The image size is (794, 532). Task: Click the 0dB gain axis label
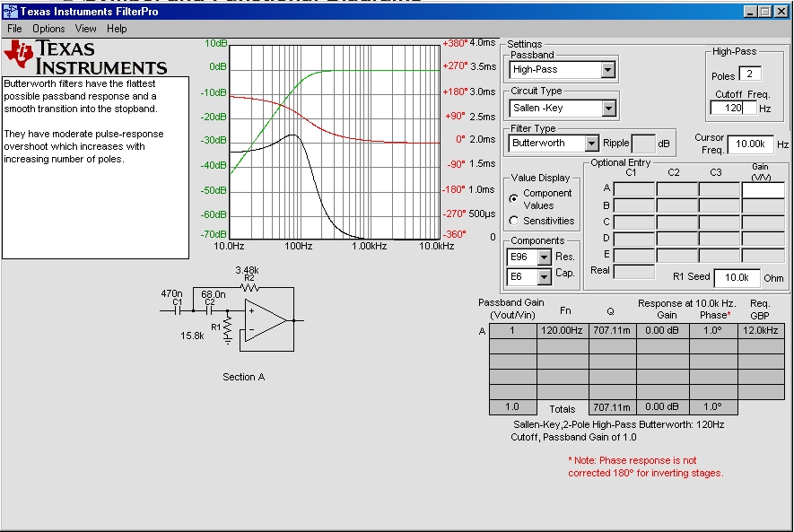pyautogui.click(x=218, y=66)
